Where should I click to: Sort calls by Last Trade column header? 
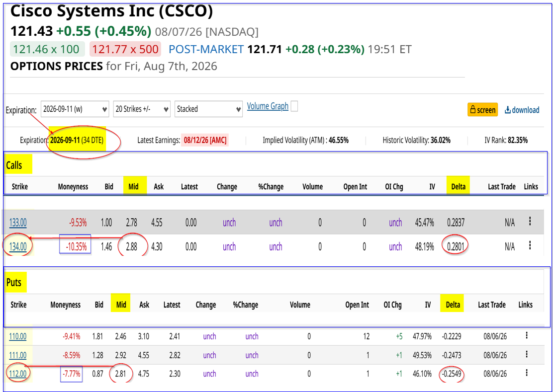pyautogui.click(x=501, y=187)
